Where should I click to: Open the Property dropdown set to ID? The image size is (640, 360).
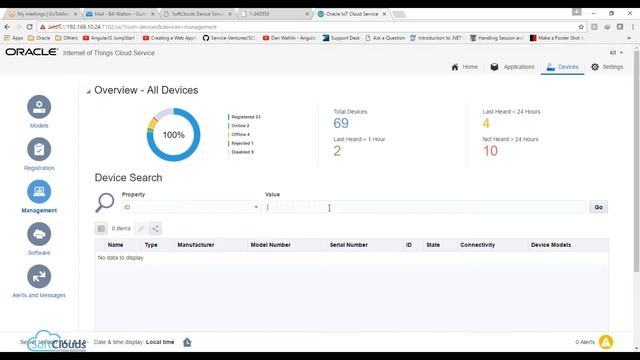tap(191, 207)
